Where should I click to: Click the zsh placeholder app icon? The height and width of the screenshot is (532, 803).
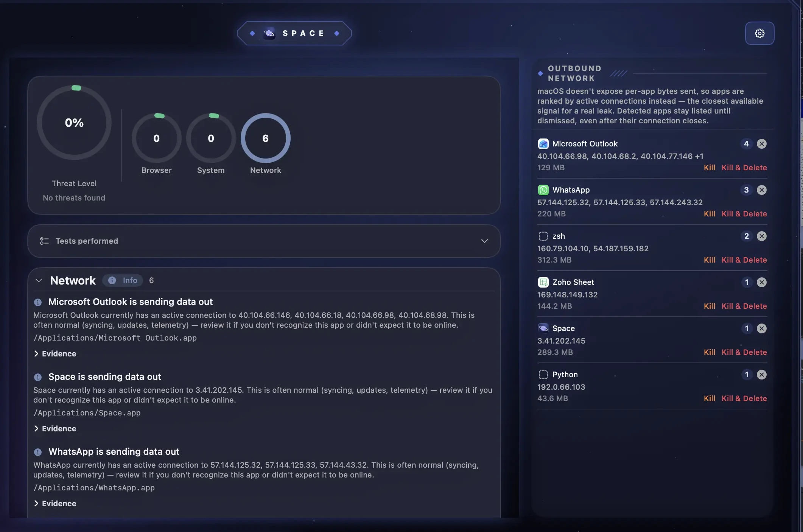(543, 236)
